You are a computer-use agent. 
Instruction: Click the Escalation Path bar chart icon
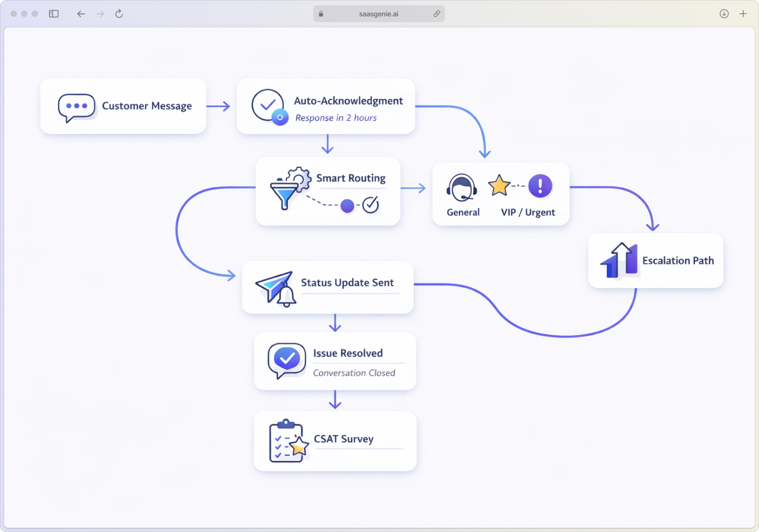[x=617, y=260]
